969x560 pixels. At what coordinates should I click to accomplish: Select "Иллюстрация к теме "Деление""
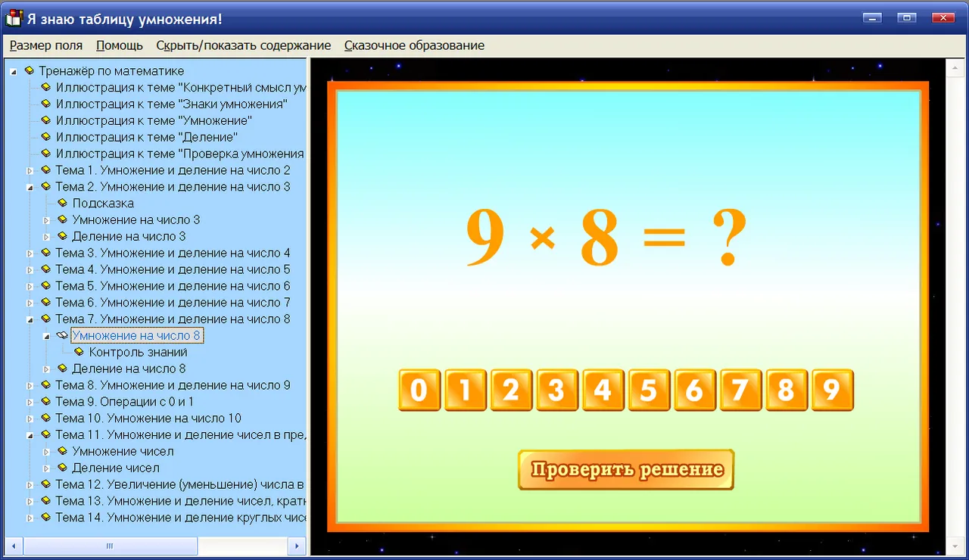pos(147,137)
